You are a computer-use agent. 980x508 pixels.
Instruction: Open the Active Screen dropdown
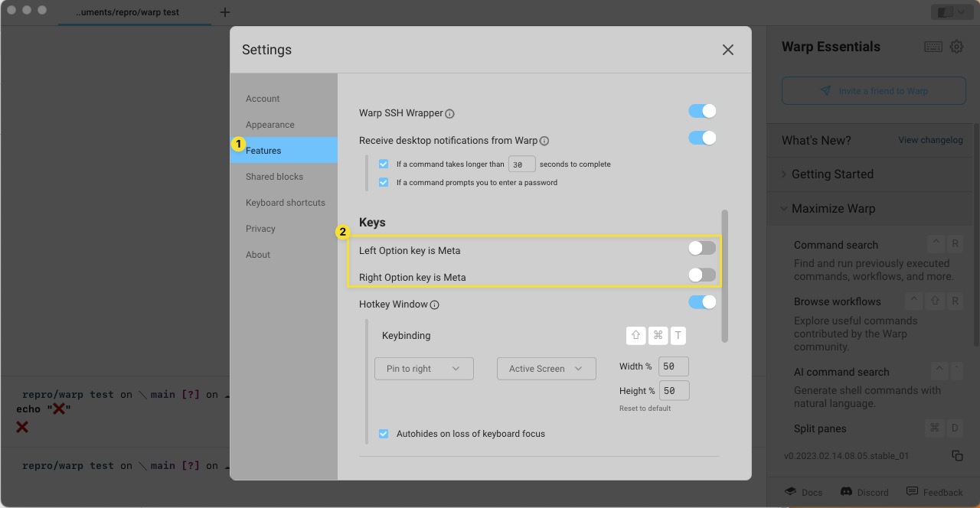coord(547,369)
